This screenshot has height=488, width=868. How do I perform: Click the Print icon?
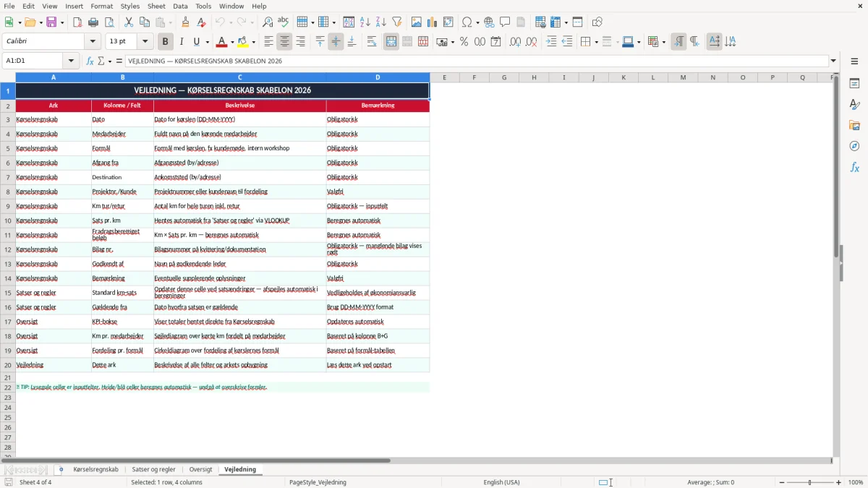pyautogui.click(x=93, y=22)
